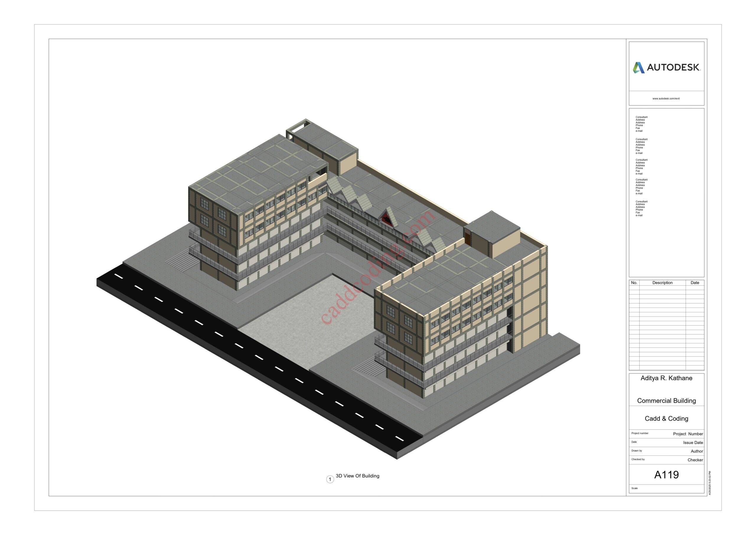Image resolution: width=756 pixels, height=535 pixels.
Task: Click the '3D View Of Building' title
Action: (x=357, y=476)
